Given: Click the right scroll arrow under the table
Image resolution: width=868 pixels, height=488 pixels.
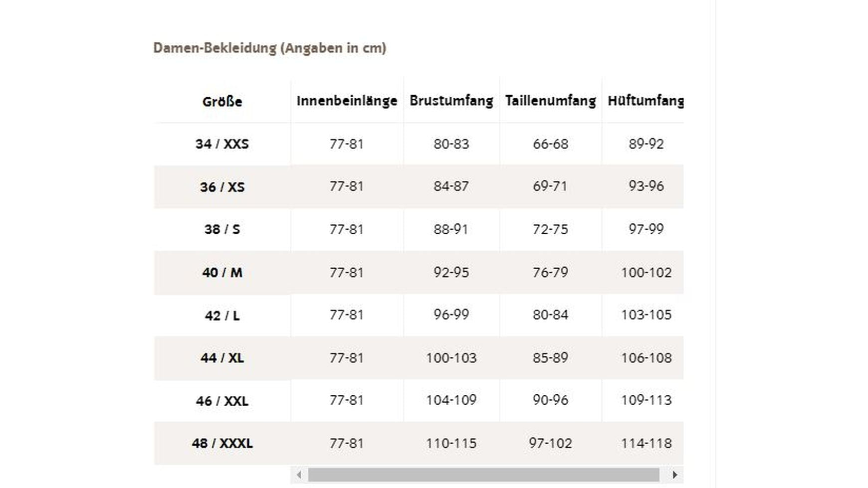Looking at the screenshot, I should tap(675, 475).
